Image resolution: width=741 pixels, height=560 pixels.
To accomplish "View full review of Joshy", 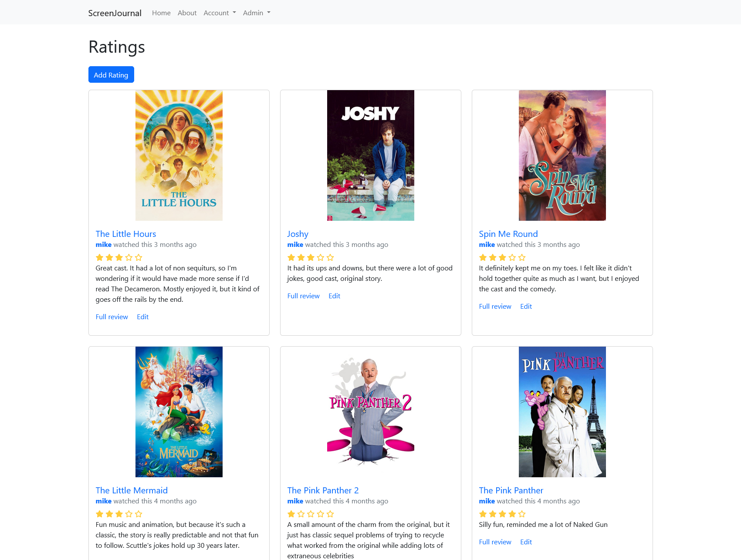I will click(x=303, y=296).
